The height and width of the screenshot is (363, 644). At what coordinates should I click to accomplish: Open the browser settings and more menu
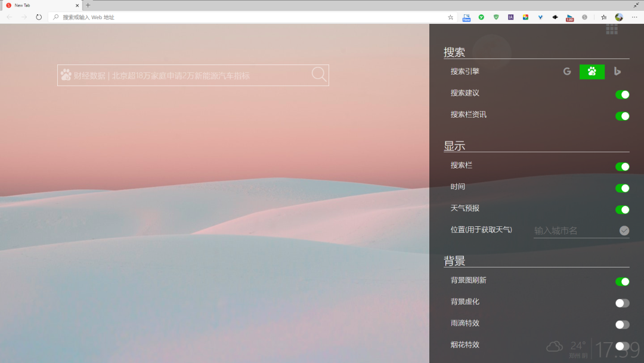pos(634,17)
